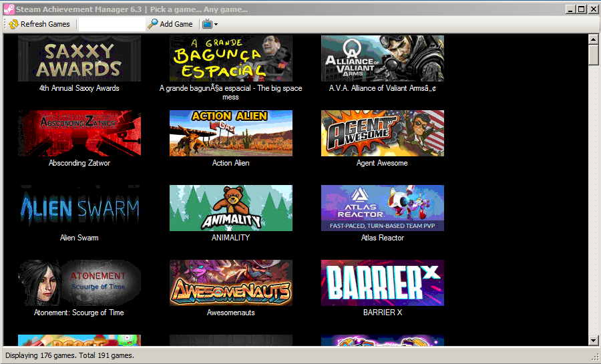This screenshot has width=601, height=364.
Task: Click the Add Game key icon
Action: [x=153, y=24]
